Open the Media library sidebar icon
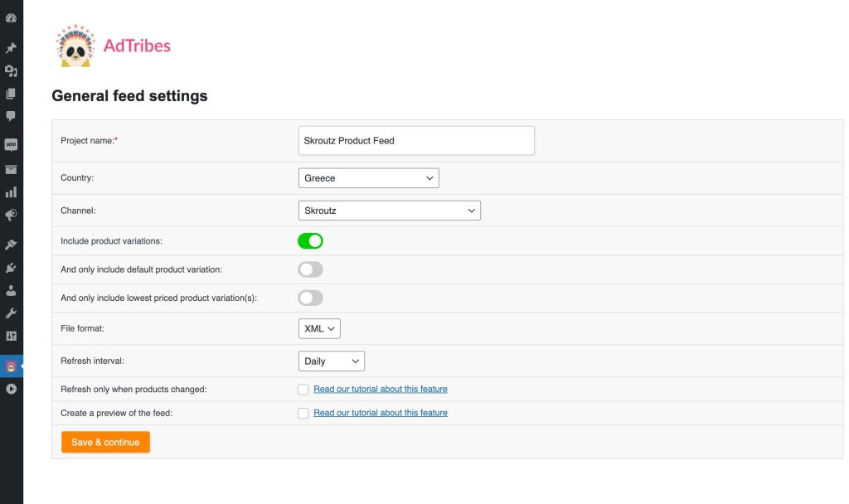Viewport: 849px width, 504px height. click(11, 71)
